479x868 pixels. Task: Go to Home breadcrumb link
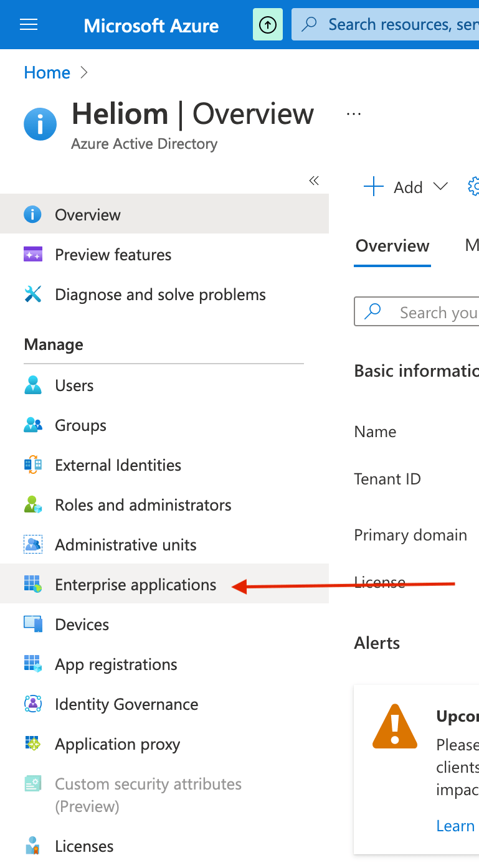[47, 73]
